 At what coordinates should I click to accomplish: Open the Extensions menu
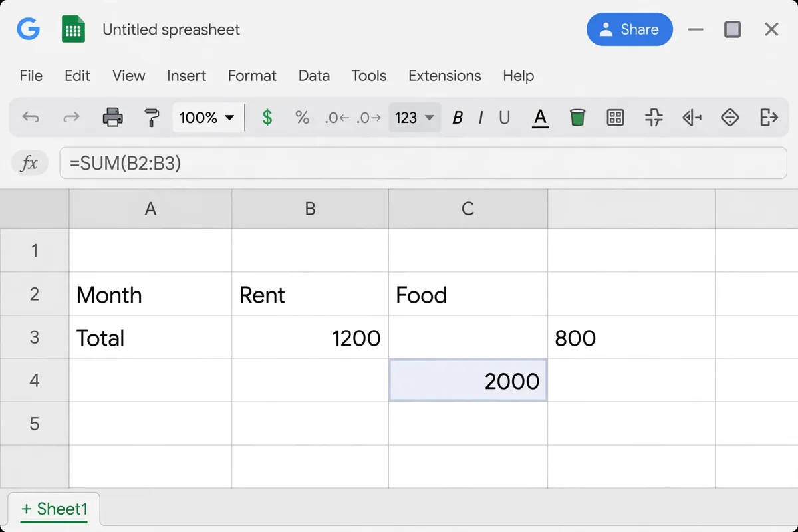(x=444, y=76)
